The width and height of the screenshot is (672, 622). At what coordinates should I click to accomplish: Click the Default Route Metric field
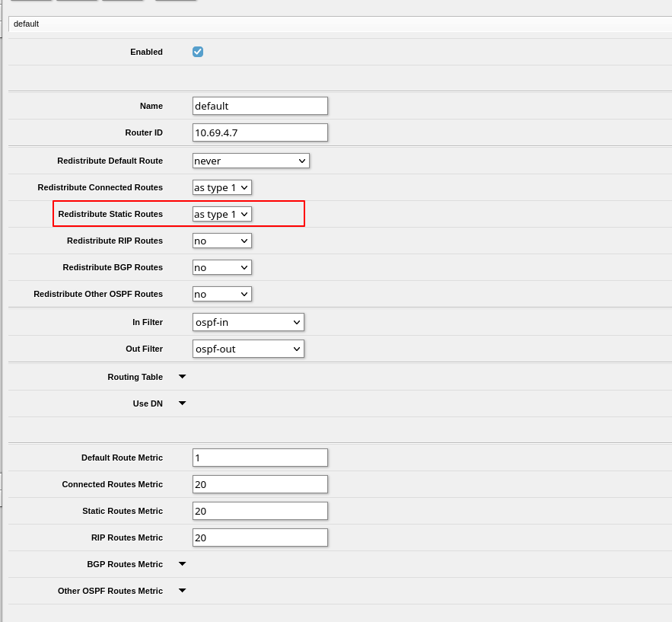pyautogui.click(x=260, y=458)
